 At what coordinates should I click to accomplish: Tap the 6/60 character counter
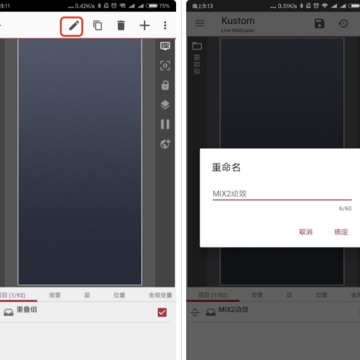coord(345,209)
